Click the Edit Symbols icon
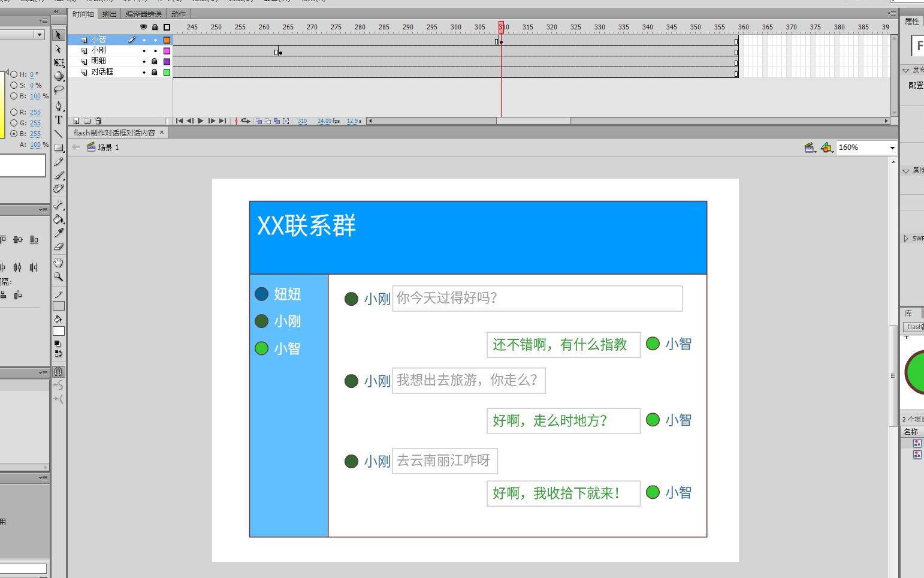Screen dimensions: 924x578 point(827,147)
